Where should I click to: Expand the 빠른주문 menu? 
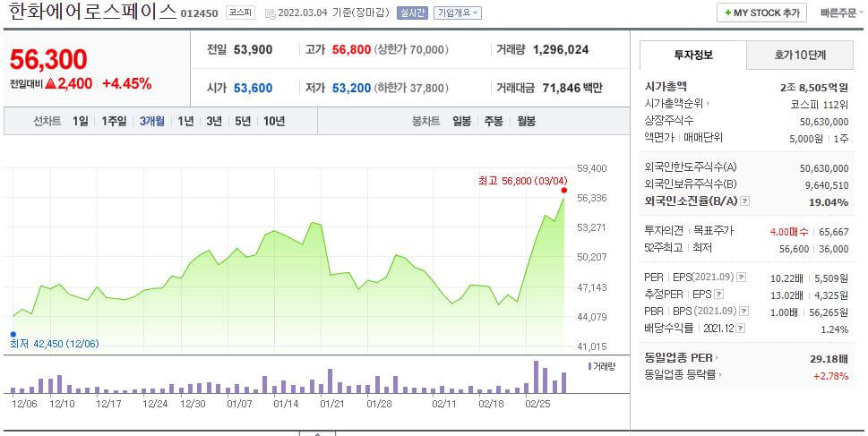pos(841,13)
